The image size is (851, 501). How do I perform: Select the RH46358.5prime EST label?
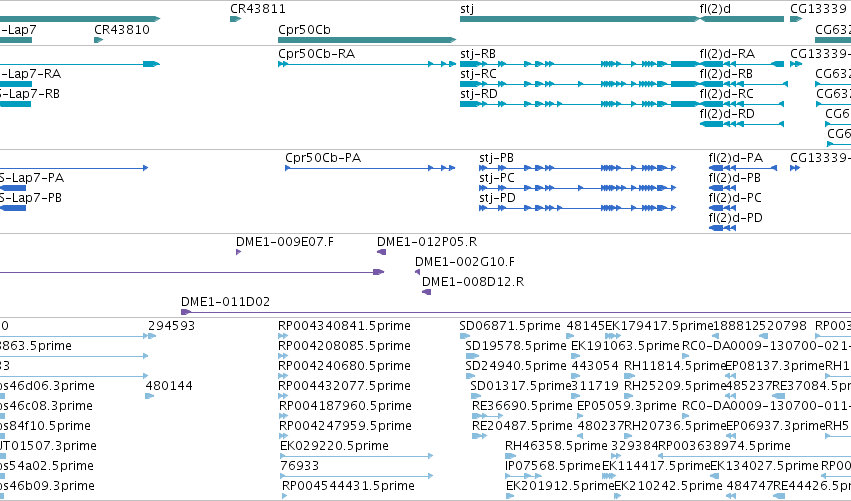(x=556, y=446)
